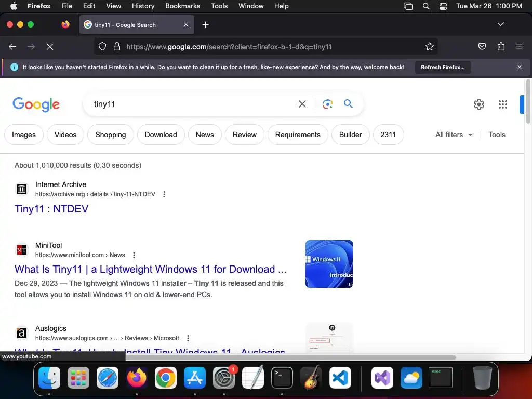
Task: Switch to Shopping results
Action: point(111,135)
